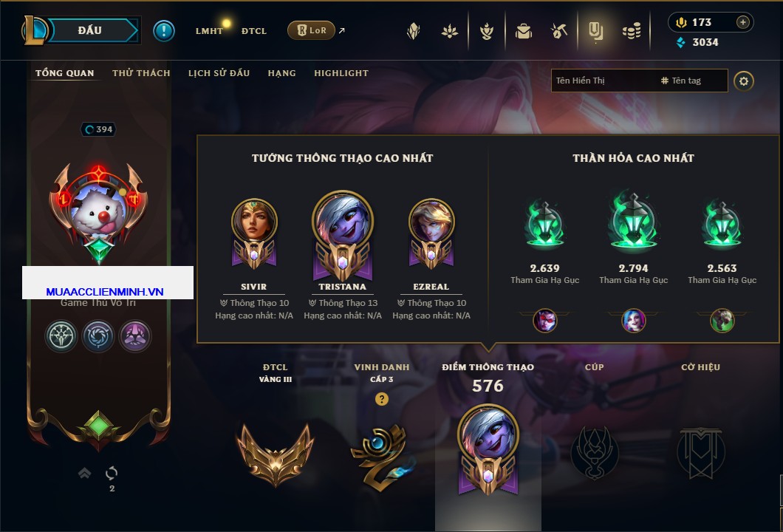Viewport: 783px width, 532px height.
Task: Click the ĐẤU play button
Action: [90, 30]
